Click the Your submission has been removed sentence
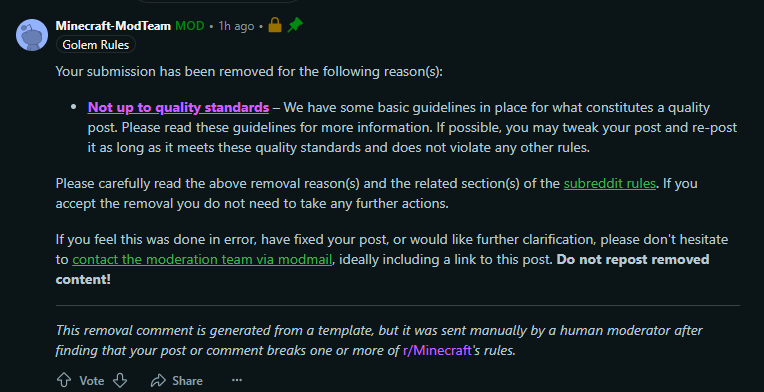The width and height of the screenshot is (764, 392). (x=249, y=72)
